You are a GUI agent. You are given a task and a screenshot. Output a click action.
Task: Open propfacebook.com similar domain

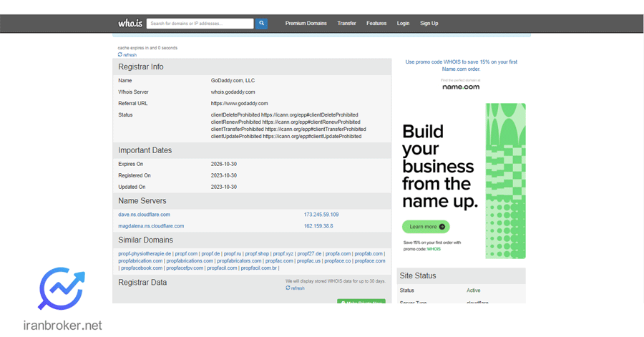coord(142,268)
